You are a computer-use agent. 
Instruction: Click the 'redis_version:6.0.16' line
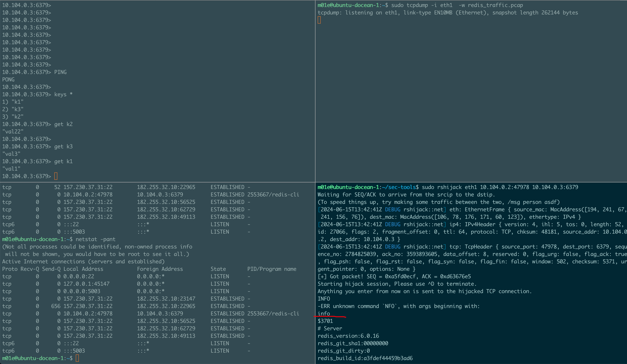(348, 336)
